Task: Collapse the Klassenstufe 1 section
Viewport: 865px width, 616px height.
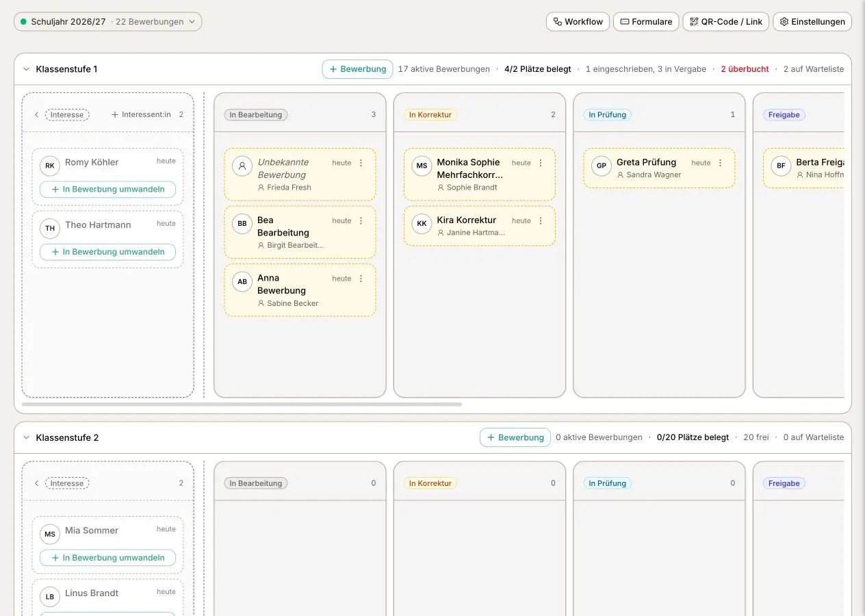Action: click(x=27, y=69)
